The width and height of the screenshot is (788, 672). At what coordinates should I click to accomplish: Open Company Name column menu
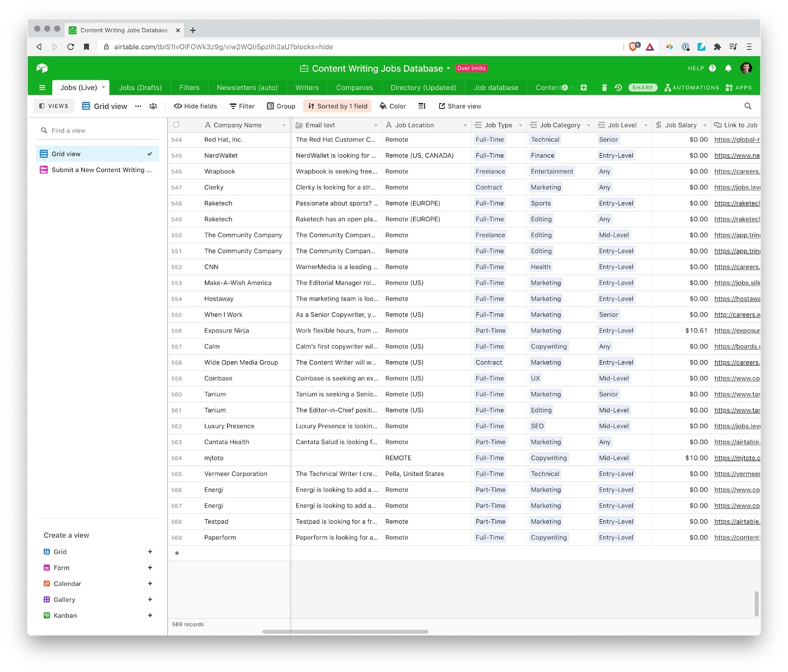coord(284,125)
